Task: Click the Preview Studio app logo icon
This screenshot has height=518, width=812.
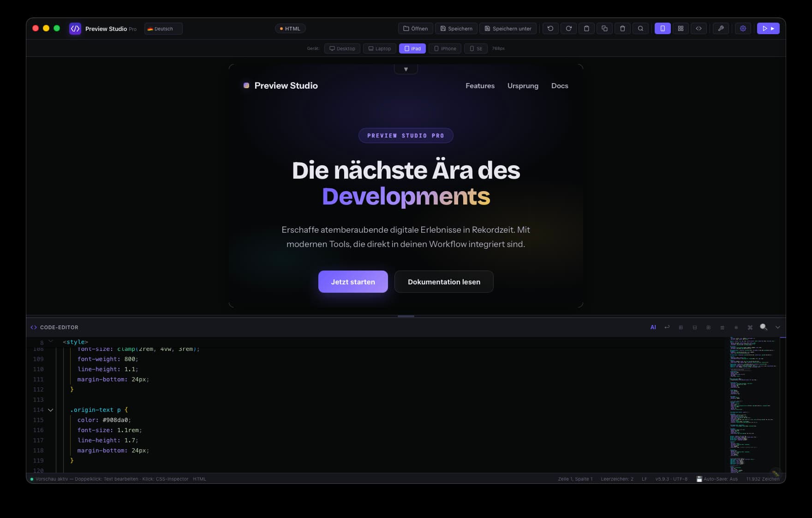Action: tap(75, 29)
